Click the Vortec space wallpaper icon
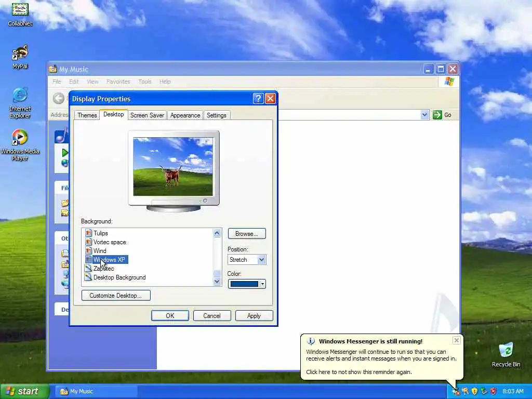This screenshot has height=399, width=532. coord(88,242)
